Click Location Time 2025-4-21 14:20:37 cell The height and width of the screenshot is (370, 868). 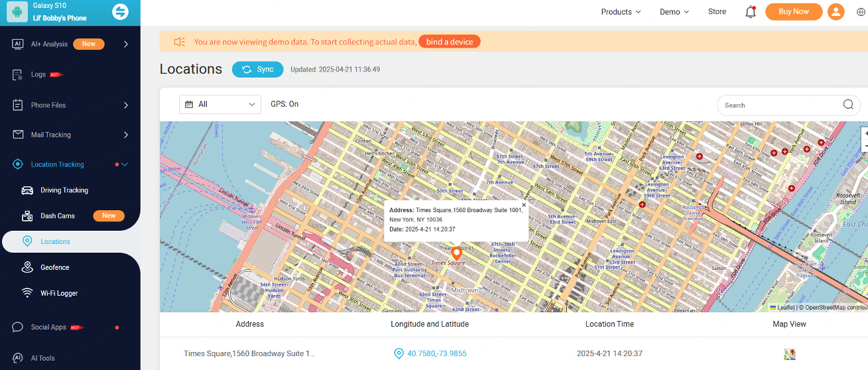click(x=609, y=354)
